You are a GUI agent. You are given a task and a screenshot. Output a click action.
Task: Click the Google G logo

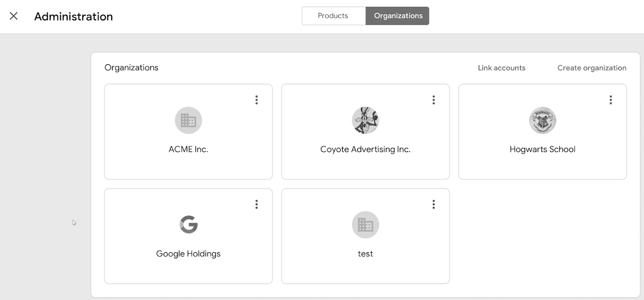click(x=188, y=225)
